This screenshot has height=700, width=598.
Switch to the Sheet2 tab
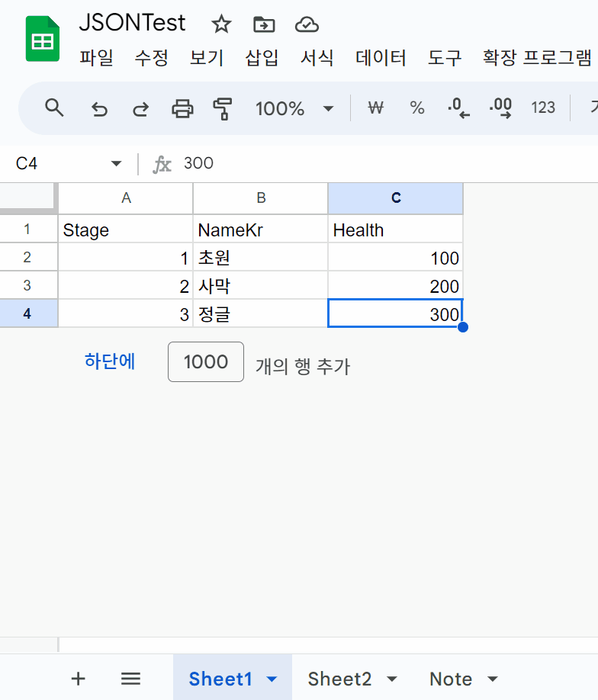point(339,679)
